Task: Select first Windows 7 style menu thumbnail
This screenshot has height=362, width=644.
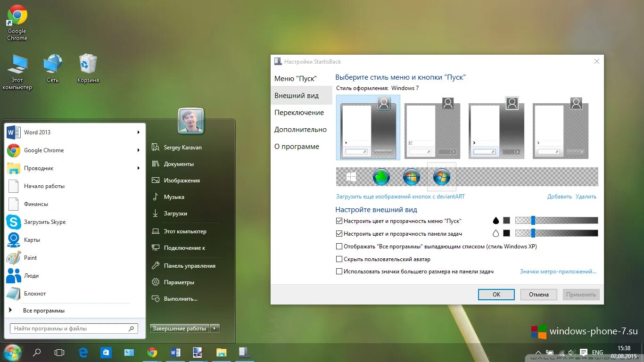Action: click(368, 127)
